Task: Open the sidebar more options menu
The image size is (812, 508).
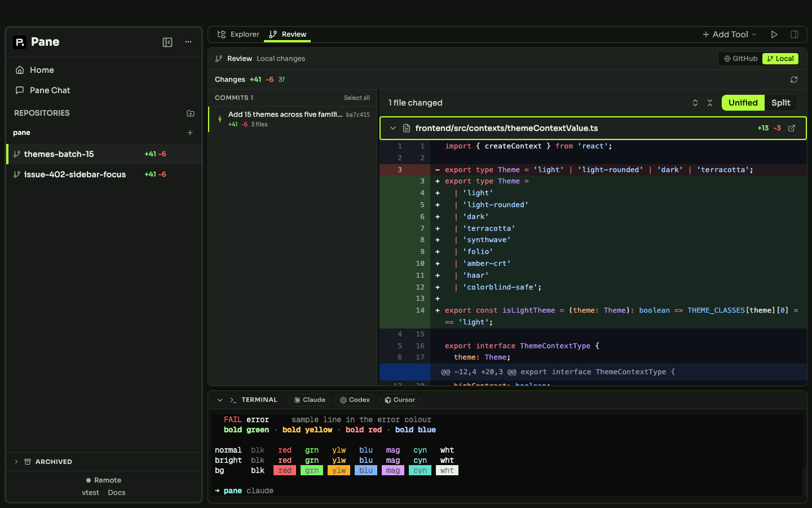Action: [x=188, y=42]
